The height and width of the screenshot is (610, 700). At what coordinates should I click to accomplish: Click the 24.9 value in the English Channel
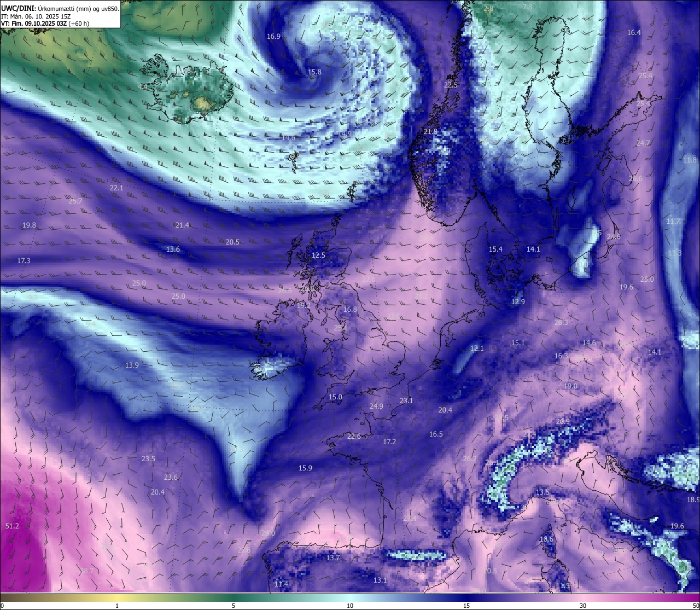point(376,406)
